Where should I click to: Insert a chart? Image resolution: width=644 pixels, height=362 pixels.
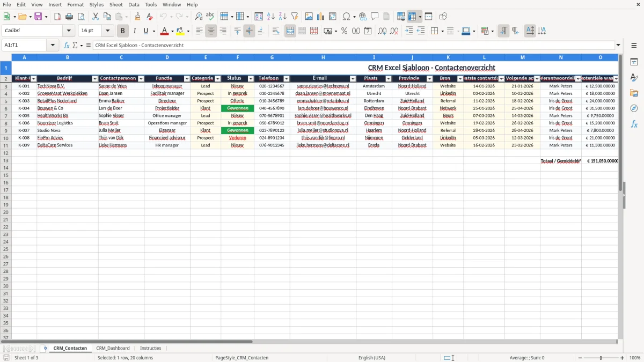point(321,17)
